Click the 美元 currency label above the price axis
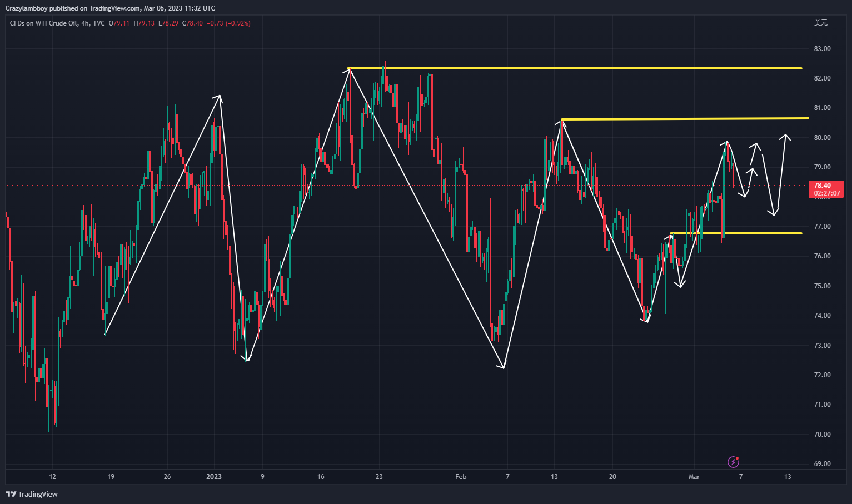852x504 pixels. coord(821,23)
